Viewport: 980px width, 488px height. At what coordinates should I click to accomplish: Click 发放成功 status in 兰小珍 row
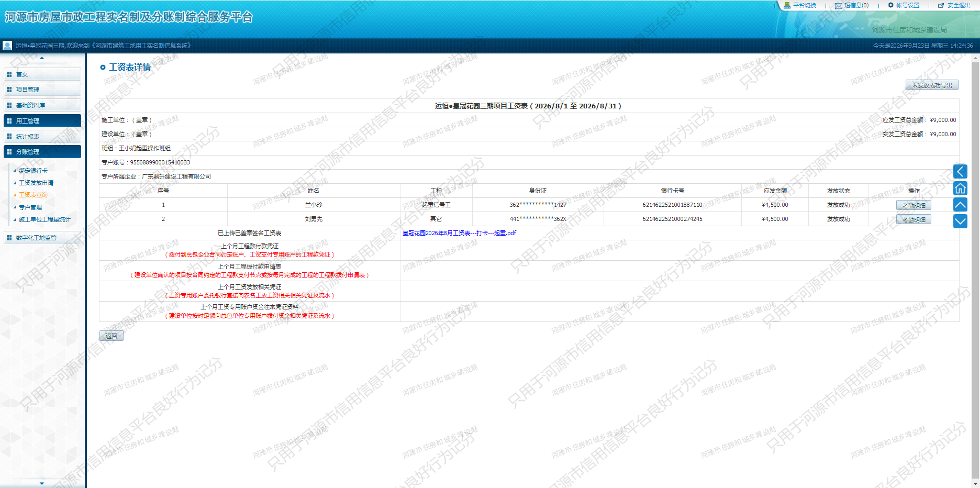point(838,205)
